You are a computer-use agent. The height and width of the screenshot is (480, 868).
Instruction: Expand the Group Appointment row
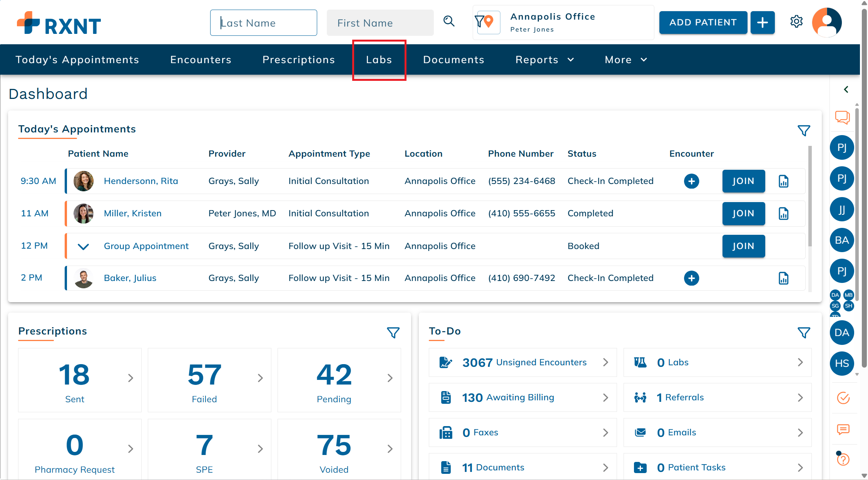(x=83, y=246)
